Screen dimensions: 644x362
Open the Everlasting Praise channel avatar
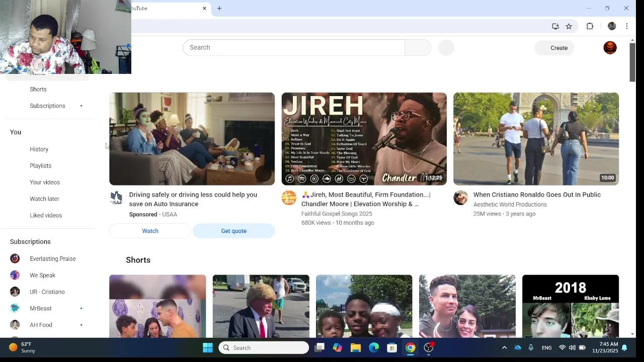pyautogui.click(x=15, y=258)
